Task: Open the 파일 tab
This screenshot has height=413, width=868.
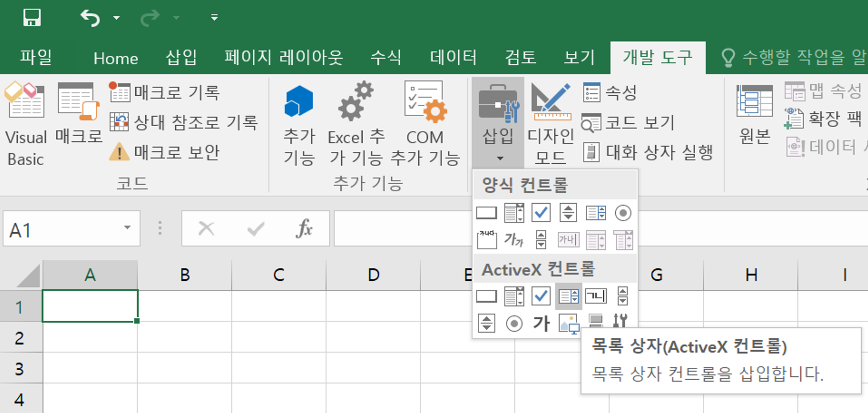Action: [x=36, y=58]
